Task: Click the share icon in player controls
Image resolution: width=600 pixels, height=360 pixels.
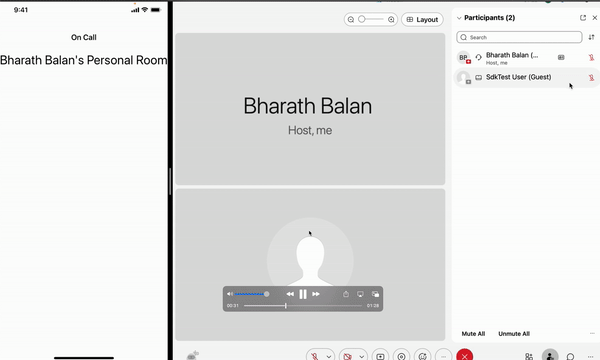Action: click(x=346, y=294)
